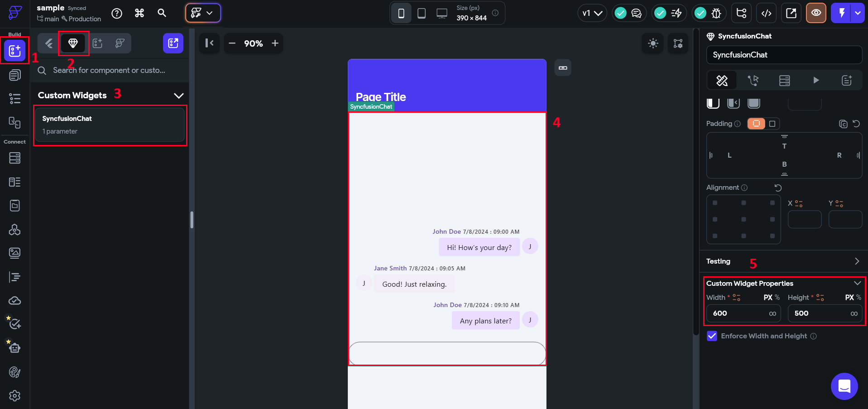The image size is (868, 409).
Task: Open help via the question mark button
Action: [116, 13]
